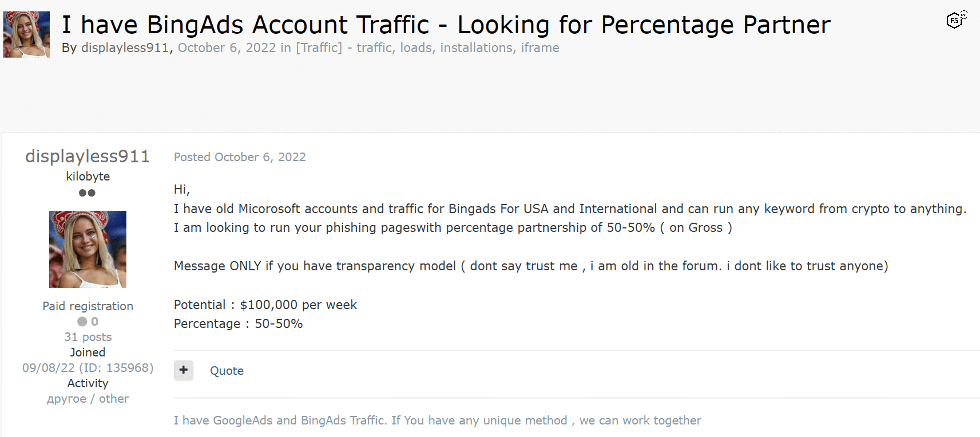Click the Posted October 6, 2022 timestamp
The height and width of the screenshot is (437, 980).
click(x=240, y=157)
